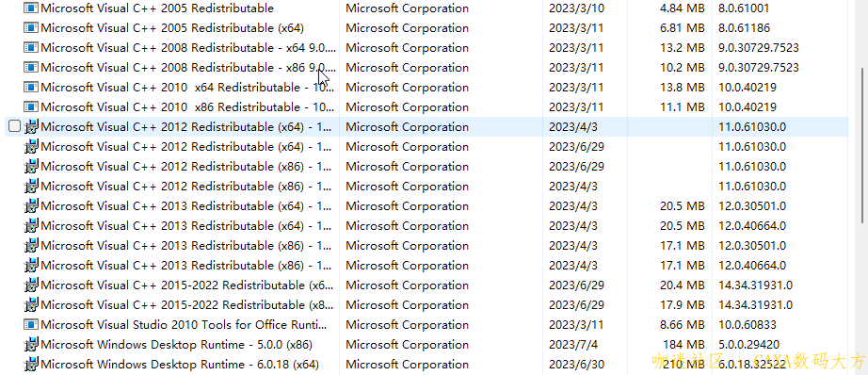Screen dimensions: 868x375
Task: Click icon of Visual Studio 2010 Tools for Office
Action: 31,325
